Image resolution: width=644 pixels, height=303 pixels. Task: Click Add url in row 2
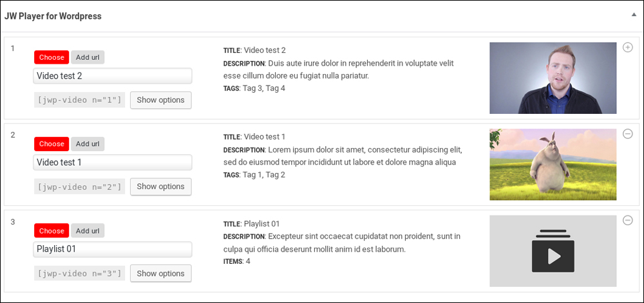(x=88, y=144)
